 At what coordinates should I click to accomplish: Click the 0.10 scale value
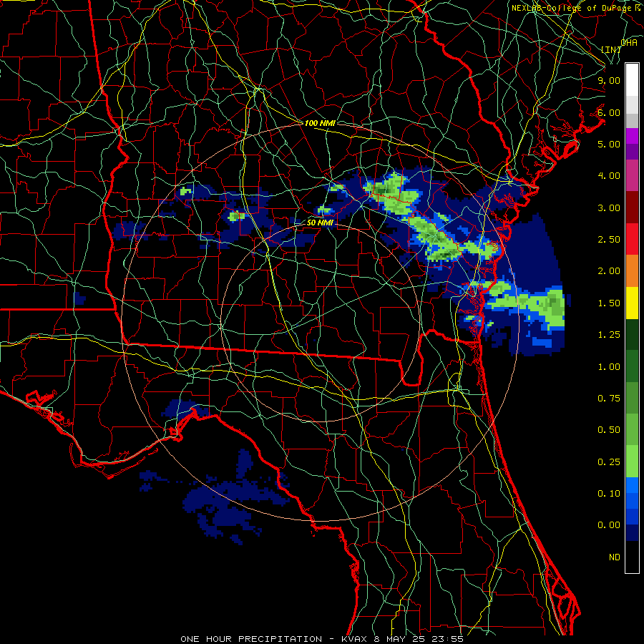point(609,494)
